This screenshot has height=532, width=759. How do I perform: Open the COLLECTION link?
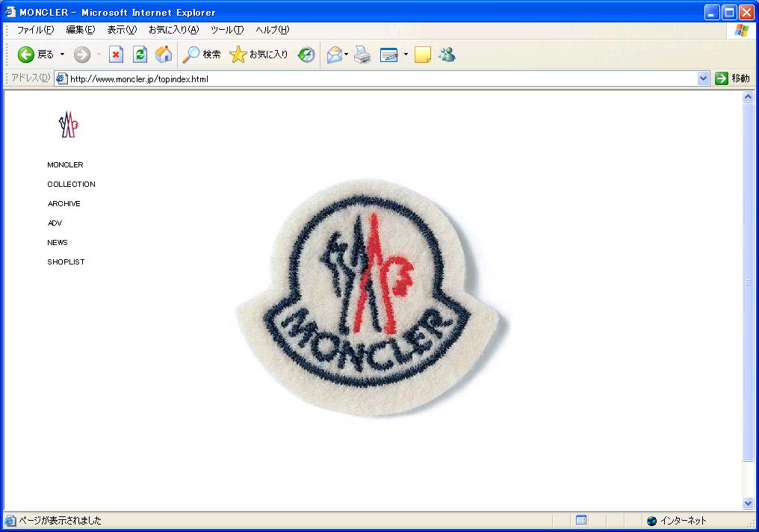click(x=71, y=184)
